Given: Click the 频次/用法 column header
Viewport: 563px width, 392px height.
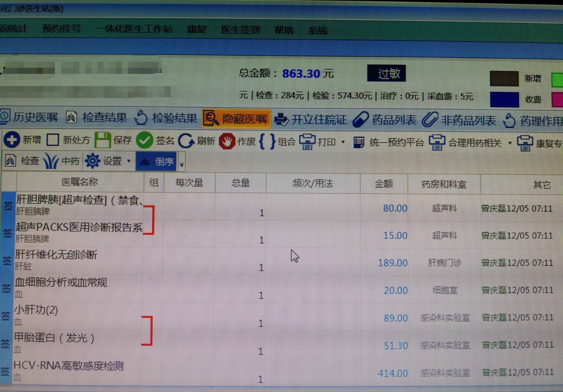Looking at the screenshot, I should point(313,183).
